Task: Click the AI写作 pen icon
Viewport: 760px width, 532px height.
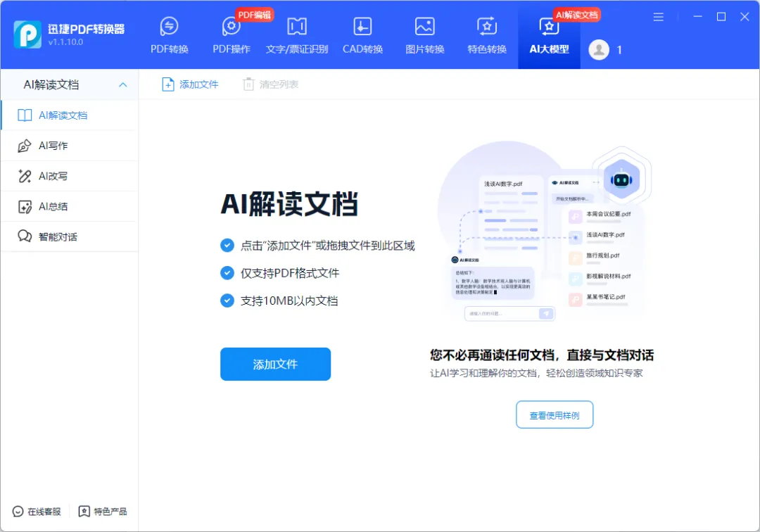Action: coord(25,146)
